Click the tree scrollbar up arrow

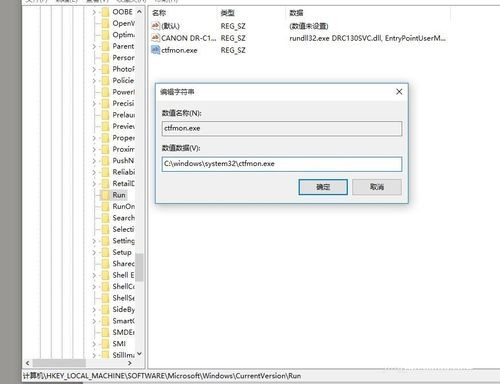pyautogui.click(x=139, y=12)
